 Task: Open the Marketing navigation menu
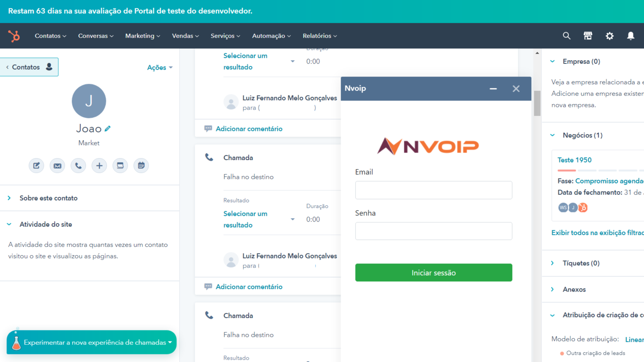(143, 36)
